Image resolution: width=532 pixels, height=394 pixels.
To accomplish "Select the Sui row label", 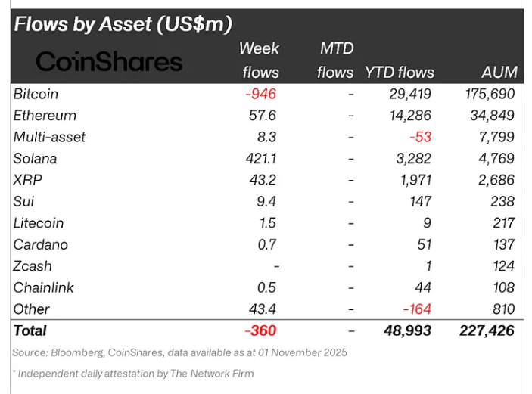I will [x=23, y=202].
